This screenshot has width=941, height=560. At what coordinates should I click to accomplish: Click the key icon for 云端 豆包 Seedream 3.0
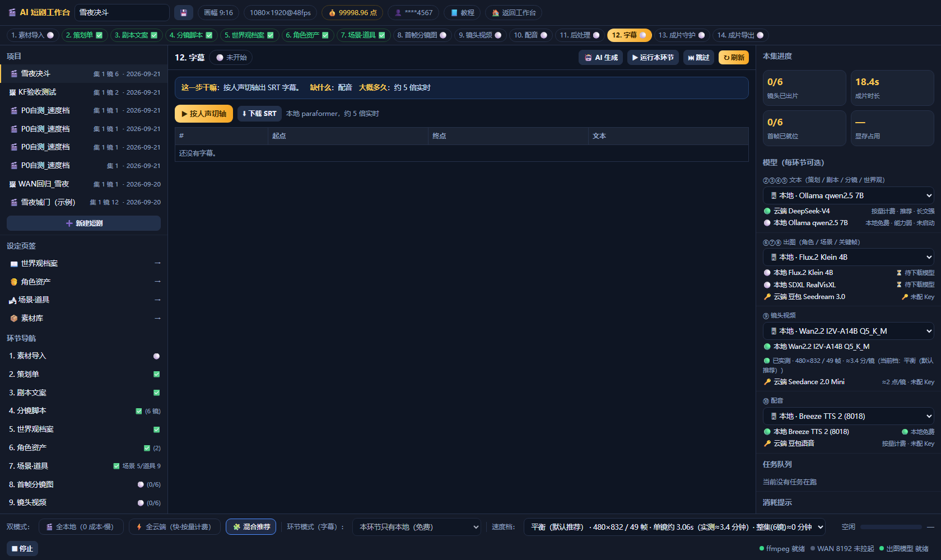tap(767, 297)
